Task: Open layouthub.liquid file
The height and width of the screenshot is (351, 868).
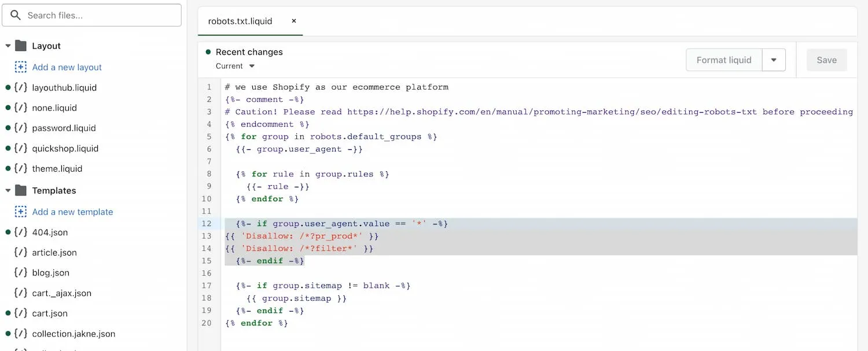Action: (64, 87)
